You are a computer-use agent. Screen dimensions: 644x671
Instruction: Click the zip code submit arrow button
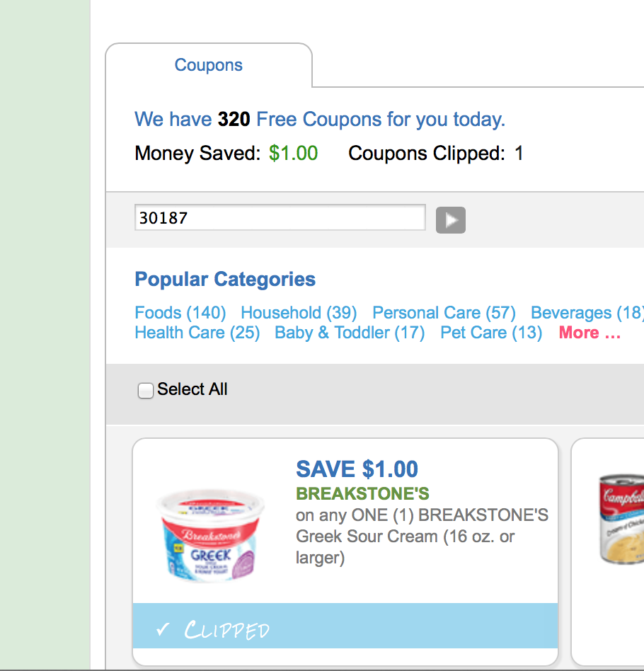(450, 220)
